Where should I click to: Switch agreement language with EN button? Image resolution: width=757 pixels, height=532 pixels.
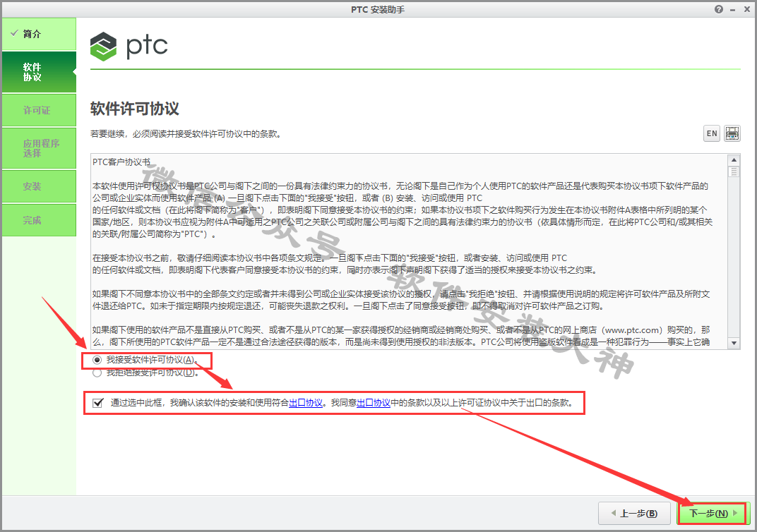click(x=712, y=133)
